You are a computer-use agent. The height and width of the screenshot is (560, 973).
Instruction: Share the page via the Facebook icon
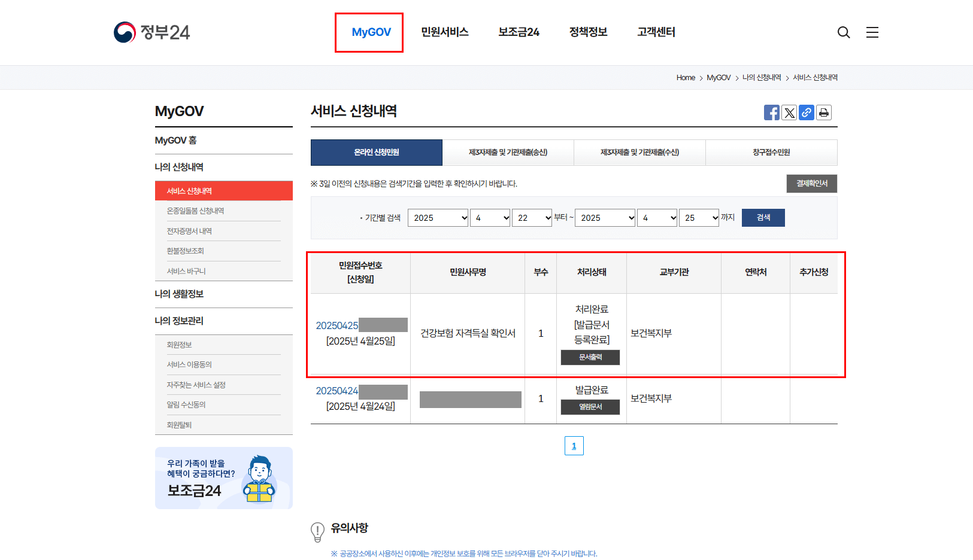pyautogui.click(x=772, y=112)
